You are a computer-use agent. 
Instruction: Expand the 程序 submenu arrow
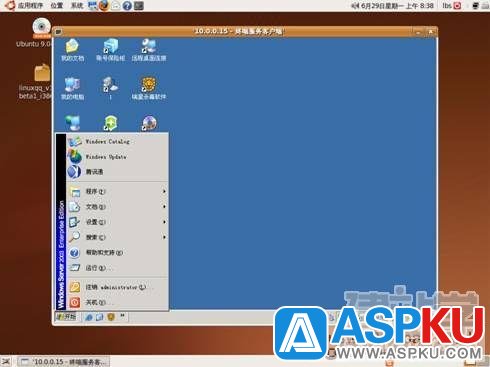tap(164, 192)
